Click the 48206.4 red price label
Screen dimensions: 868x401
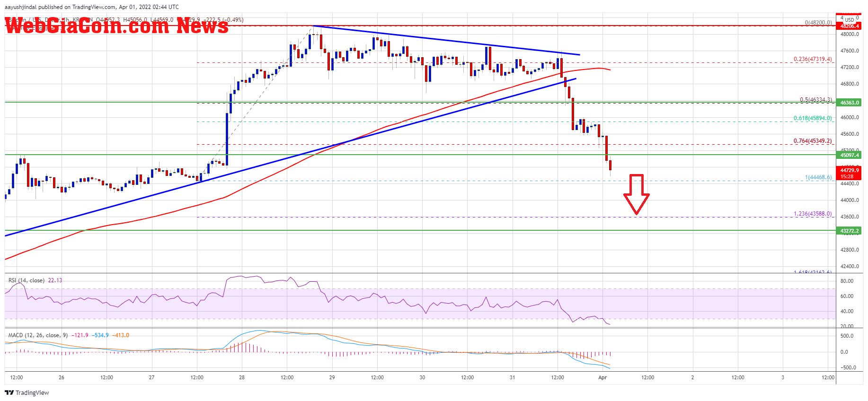click(850, 26)
